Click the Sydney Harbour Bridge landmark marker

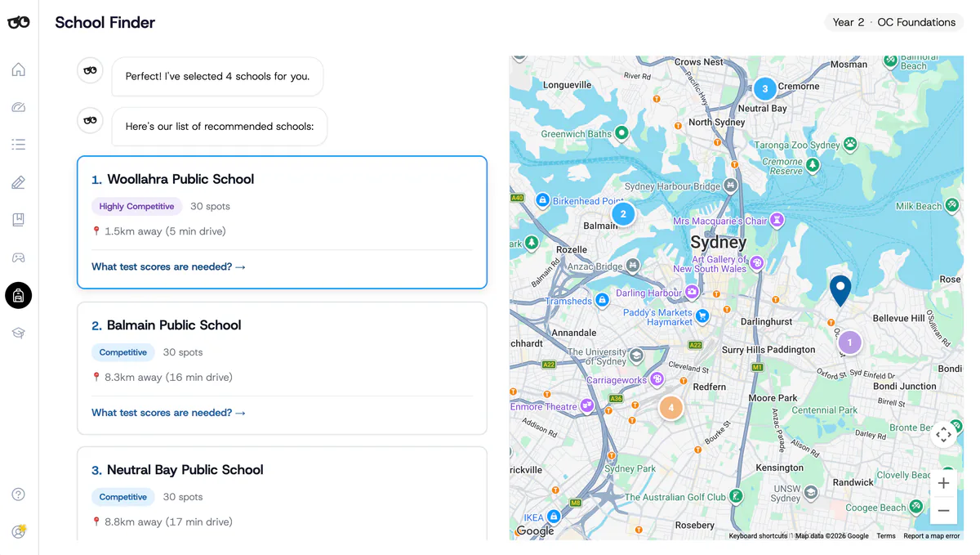(x=731, y=186)
